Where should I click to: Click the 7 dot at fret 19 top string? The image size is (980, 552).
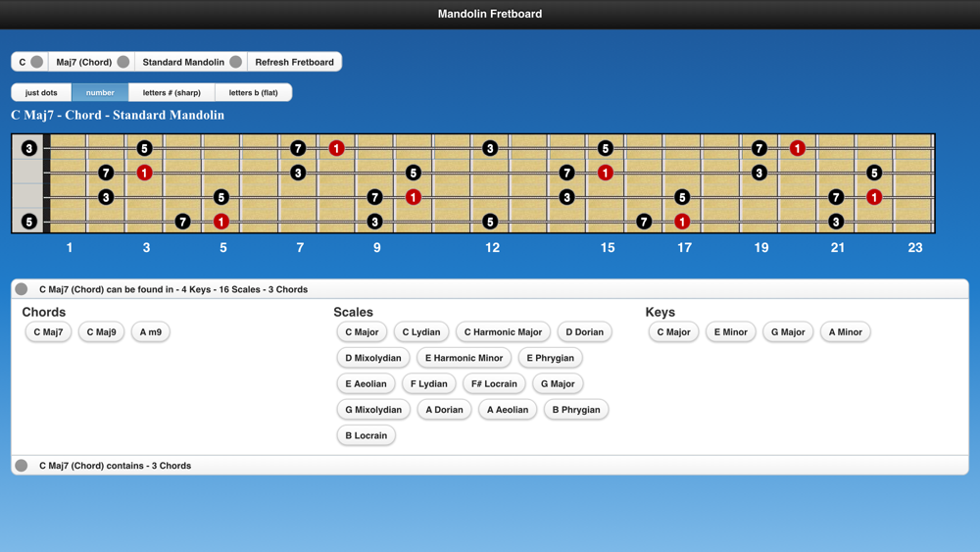[759, 148]
